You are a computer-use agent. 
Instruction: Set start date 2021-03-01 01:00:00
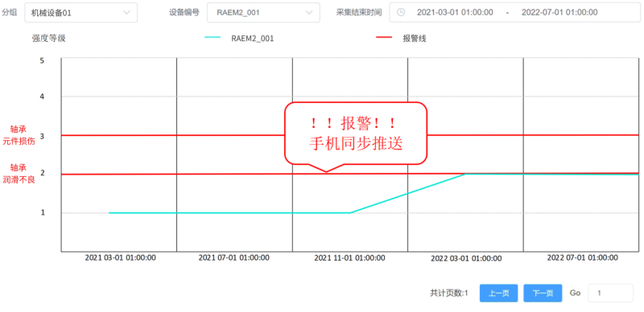click(x=455, y=12)
